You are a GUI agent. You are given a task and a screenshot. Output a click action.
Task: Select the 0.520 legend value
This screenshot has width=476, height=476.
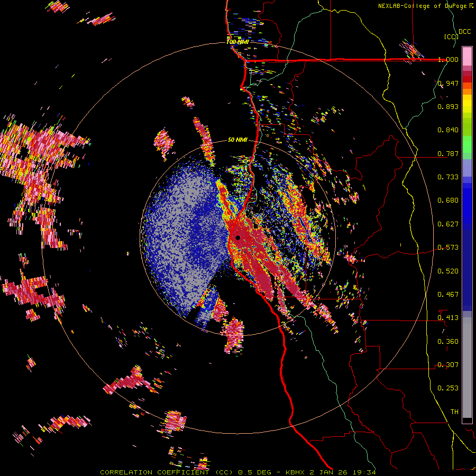tap(448, 271)
